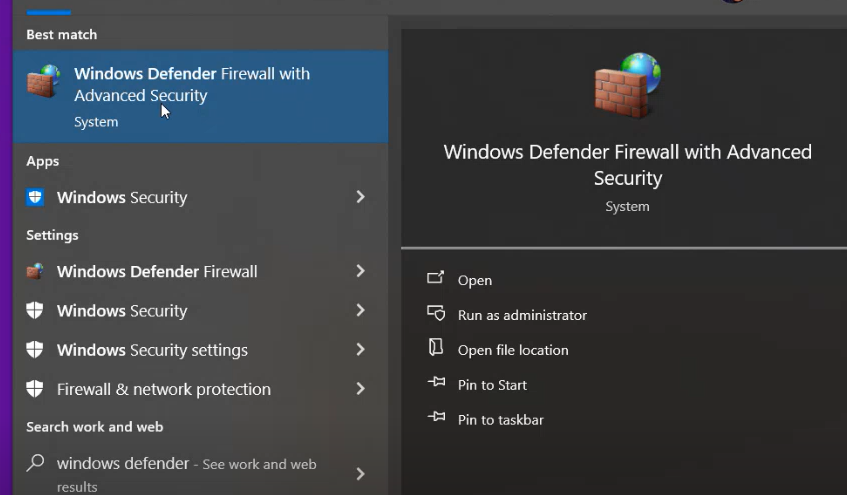Click the Pin to taskbar pin icon

(x=436, y=417)
